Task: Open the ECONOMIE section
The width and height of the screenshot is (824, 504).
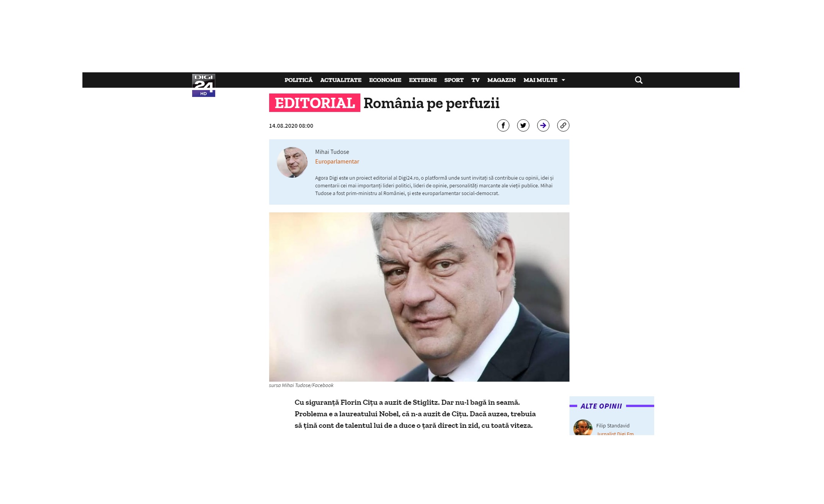Action: pos(385,80)
